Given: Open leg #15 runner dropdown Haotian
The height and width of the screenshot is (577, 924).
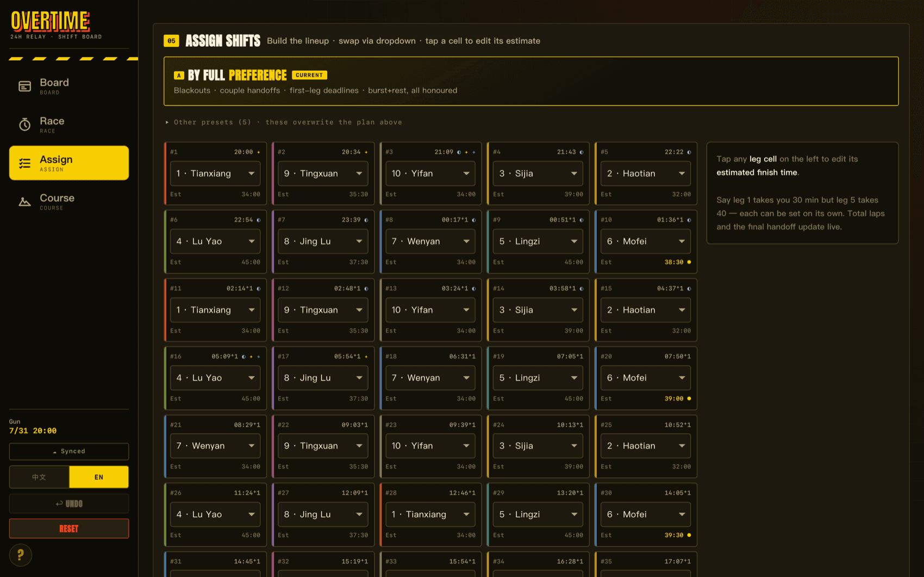Looking at the screenshot, I should click(646, 310).
